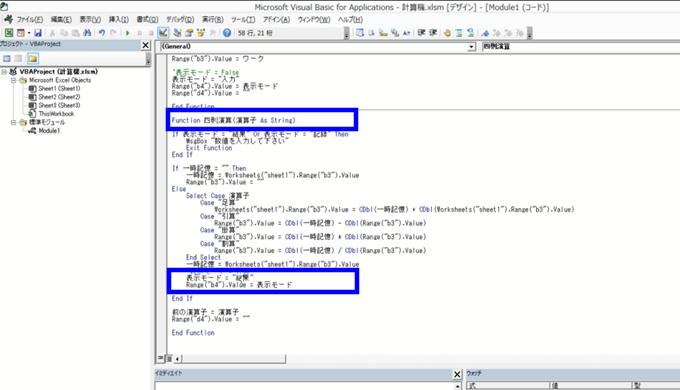Open the 挿入(I) menu

118,20
